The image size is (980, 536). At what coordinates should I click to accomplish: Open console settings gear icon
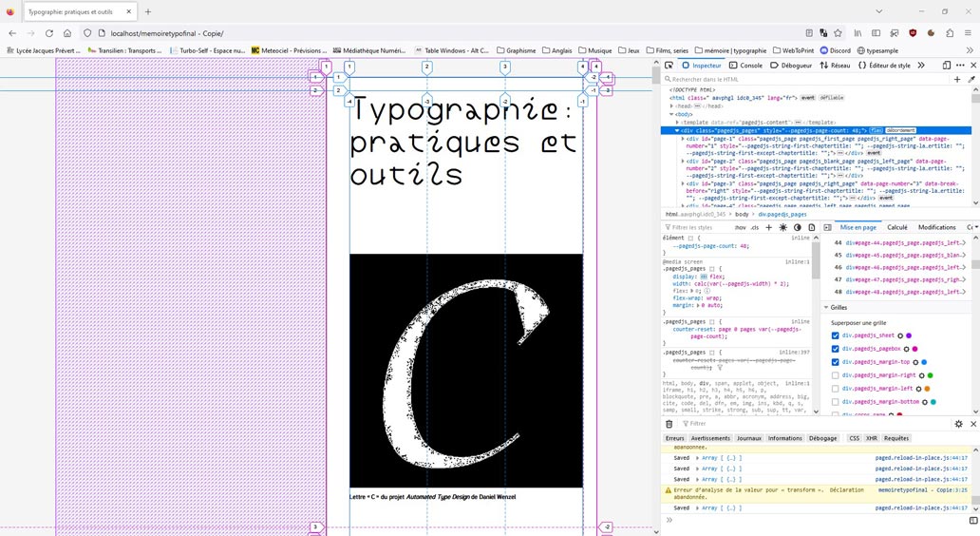(x=959, y=424)
